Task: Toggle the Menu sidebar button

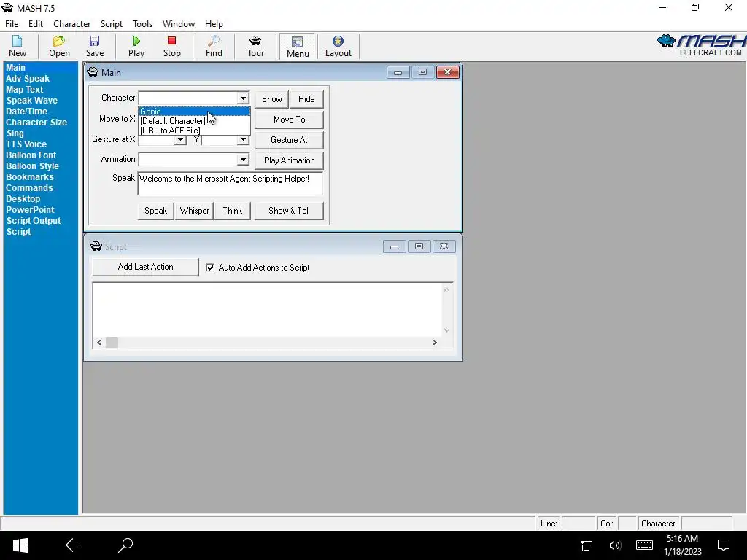Action: 298,46
